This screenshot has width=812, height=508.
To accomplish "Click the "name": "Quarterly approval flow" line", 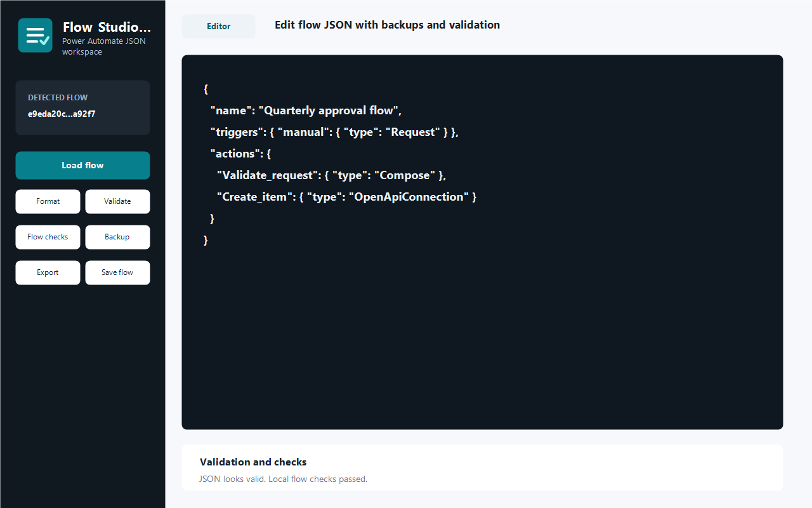I will [306, 110].
